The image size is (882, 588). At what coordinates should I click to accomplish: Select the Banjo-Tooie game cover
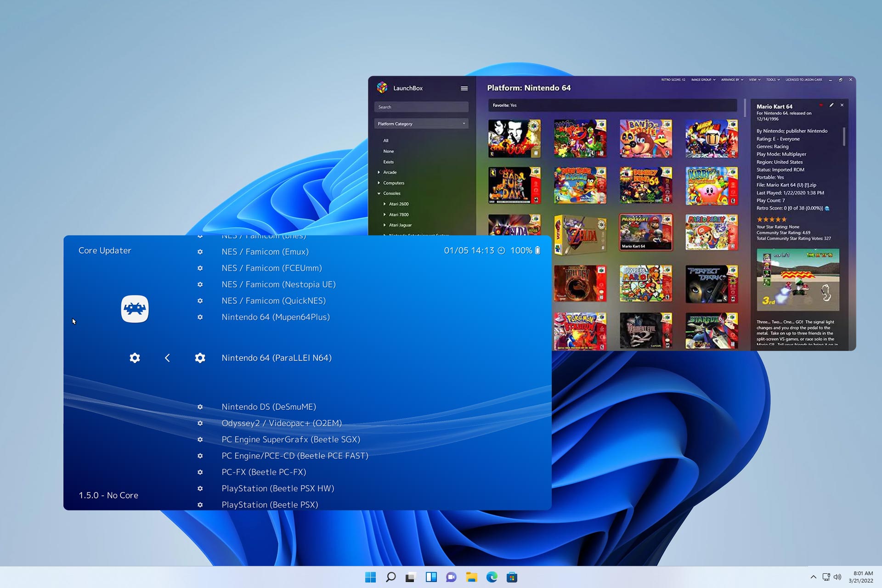tap(645, 138)
